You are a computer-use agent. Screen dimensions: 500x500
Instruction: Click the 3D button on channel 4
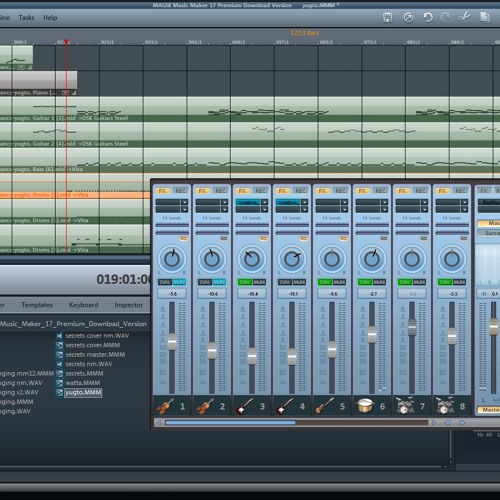coord(304,239)
